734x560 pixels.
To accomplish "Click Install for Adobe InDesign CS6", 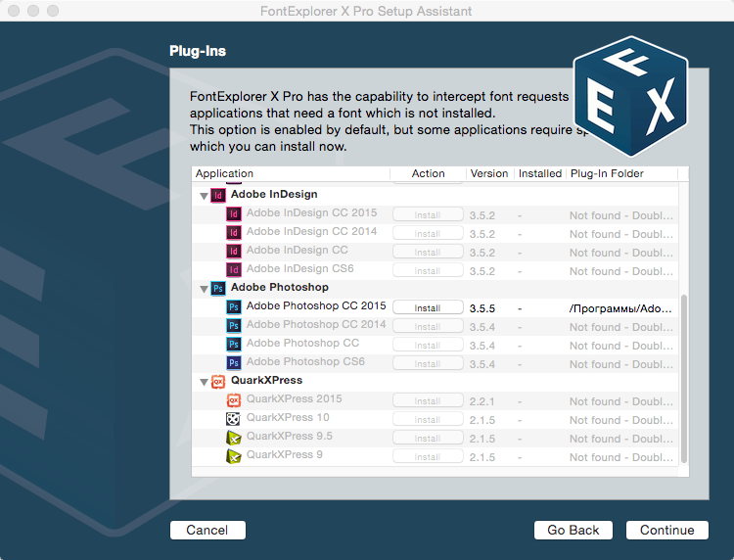I will tap(428, 270).
